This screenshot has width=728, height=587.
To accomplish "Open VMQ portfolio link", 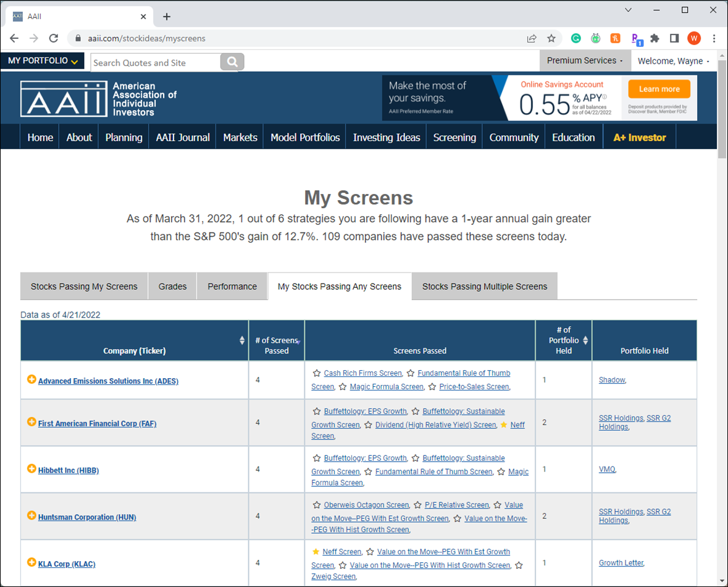I will click(x=607, y=470).
